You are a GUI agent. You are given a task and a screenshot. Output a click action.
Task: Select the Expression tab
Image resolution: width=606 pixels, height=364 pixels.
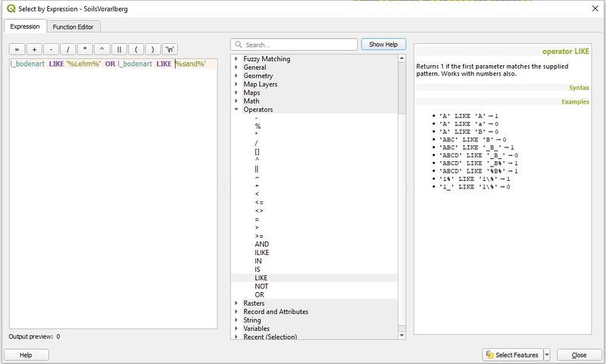click(x=24, y=26)
